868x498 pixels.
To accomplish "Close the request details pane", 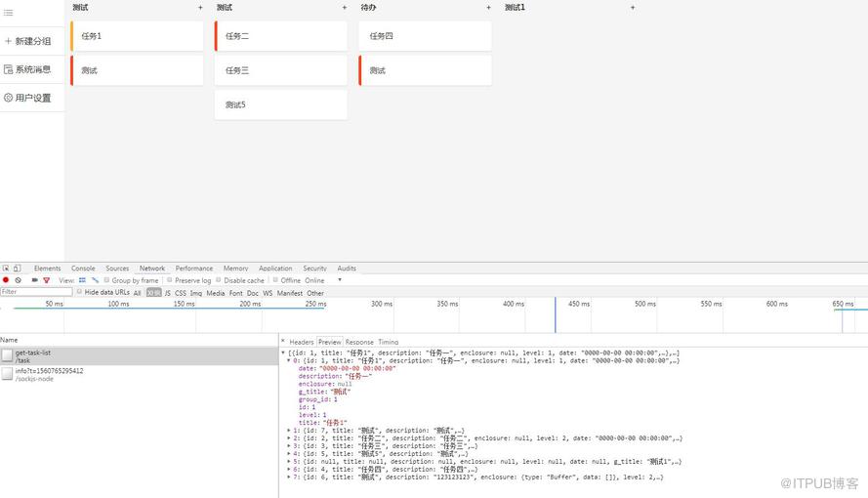I will point(283,342).
